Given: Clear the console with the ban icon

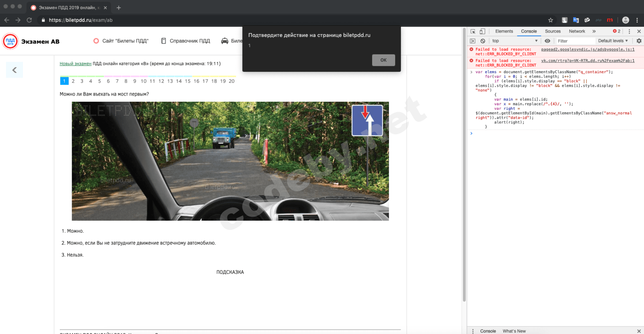Looking at the screenshot, I should click(x=483, y=41).
